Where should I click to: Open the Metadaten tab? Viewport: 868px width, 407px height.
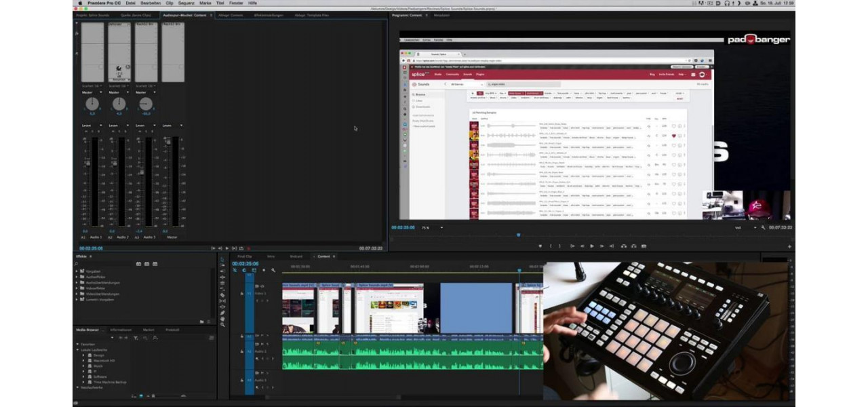tap(441, 15)
